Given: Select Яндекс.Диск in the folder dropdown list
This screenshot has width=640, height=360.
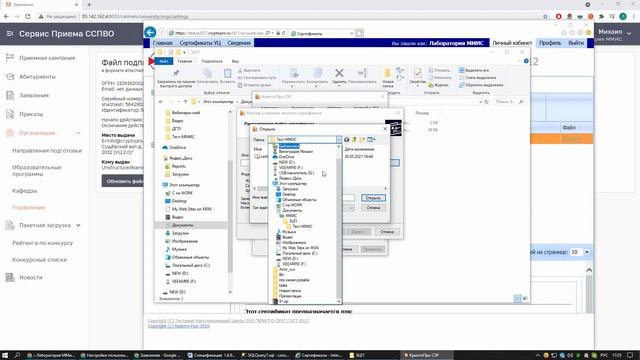Looking at the screenshot, I should tap(290, 178).
